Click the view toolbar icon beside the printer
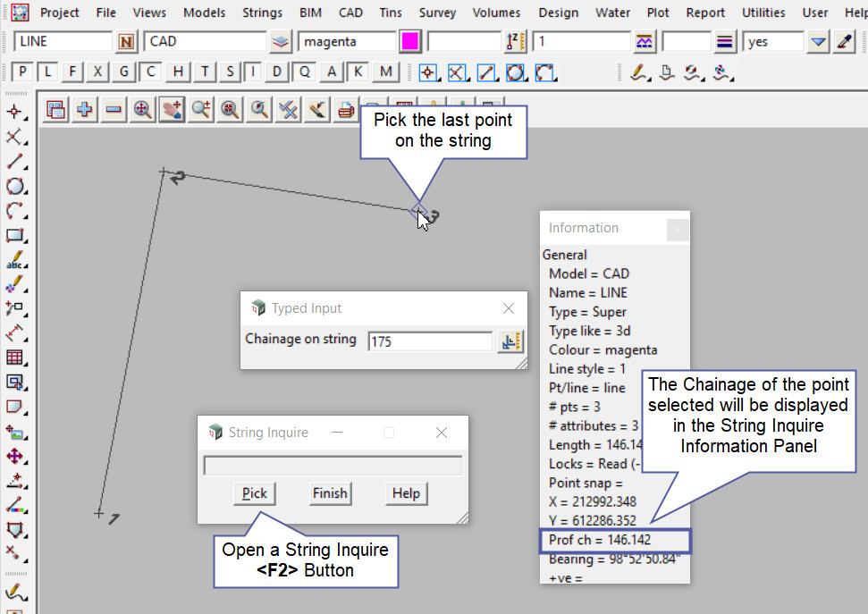This screenshot has height=614, width=868. pos(317,110)
